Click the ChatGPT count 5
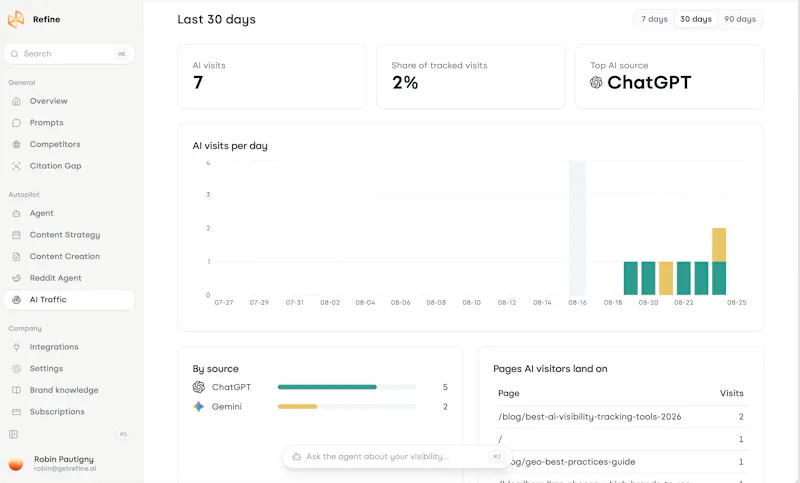Viewport: 800px width, 483px height. tap(445, 387)
